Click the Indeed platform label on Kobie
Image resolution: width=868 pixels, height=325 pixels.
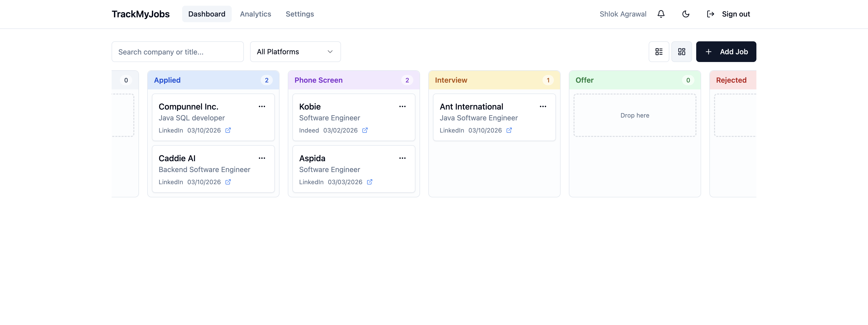(x=309, y=130)
